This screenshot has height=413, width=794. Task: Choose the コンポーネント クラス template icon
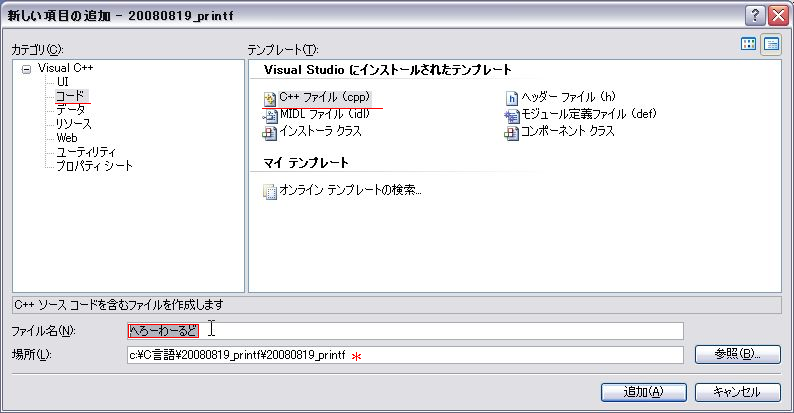coord(511,133)
